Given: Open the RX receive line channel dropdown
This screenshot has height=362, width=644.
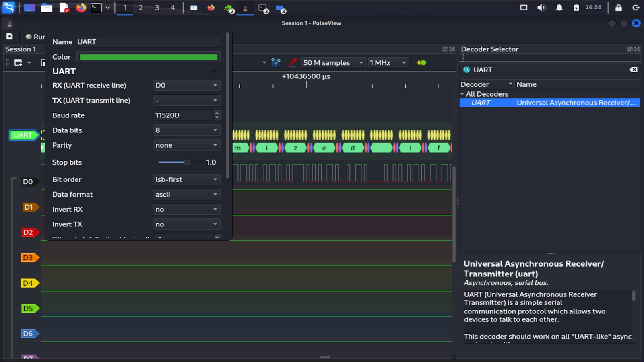Looking at the screenshot, I should [x=186, y=85].
